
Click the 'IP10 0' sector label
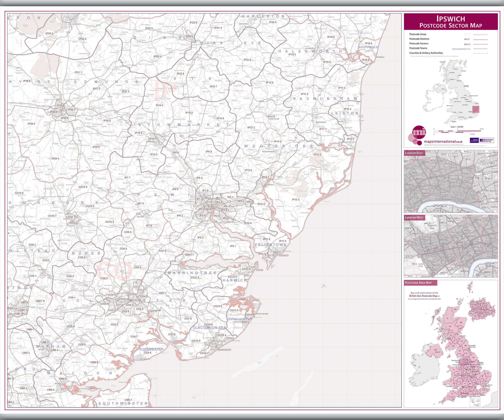[x=248, y=223]
